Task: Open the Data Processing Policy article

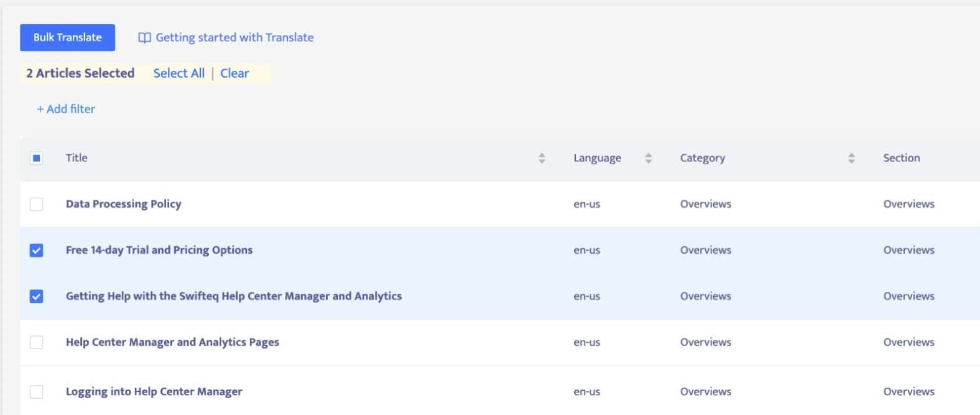Action: tap(124, 204)
